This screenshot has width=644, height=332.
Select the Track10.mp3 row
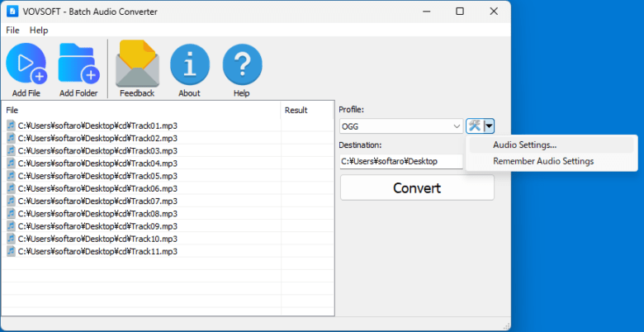pos(167,239)
